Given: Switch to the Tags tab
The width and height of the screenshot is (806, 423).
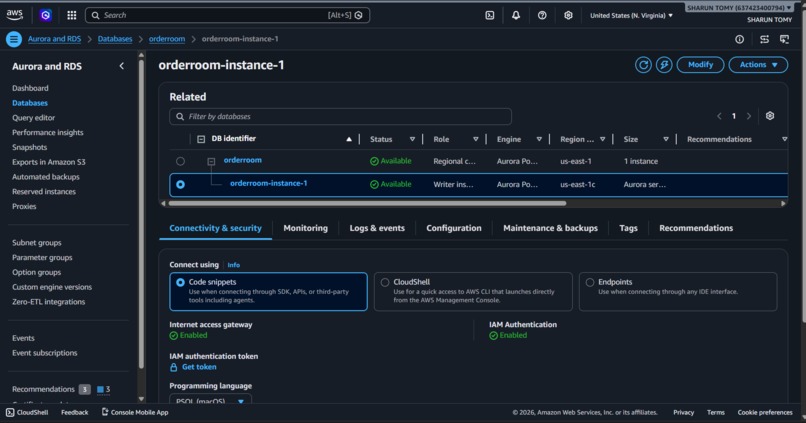Looking at the screenshot, I should tap(628, 228).
